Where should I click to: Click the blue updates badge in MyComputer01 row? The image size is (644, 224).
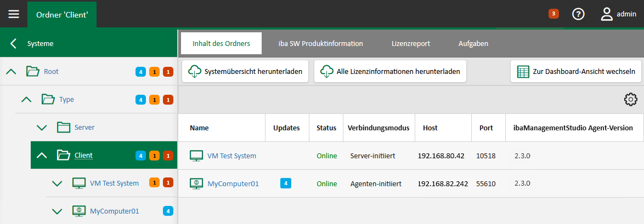pyautogui.click(x=286, y=183)
